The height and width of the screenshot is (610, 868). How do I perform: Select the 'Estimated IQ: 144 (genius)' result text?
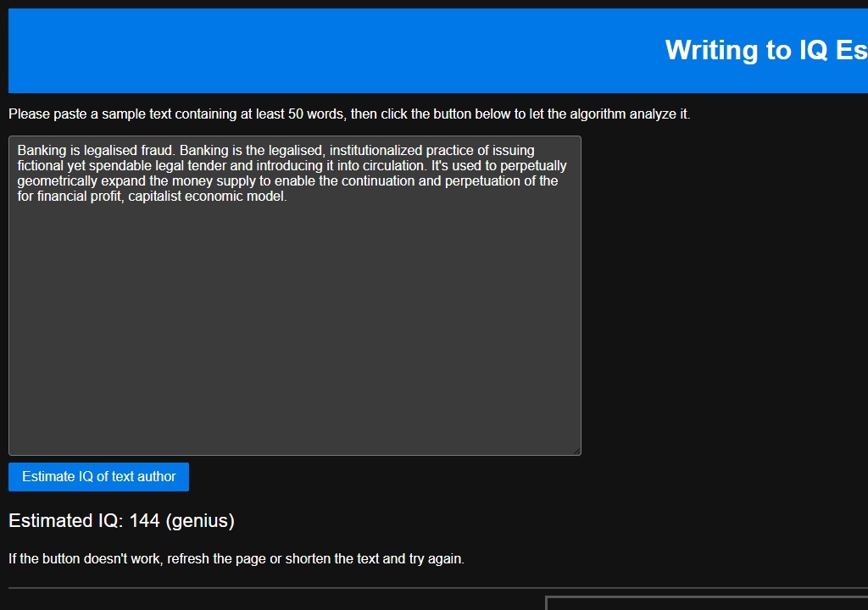click(x=122, y=520)
